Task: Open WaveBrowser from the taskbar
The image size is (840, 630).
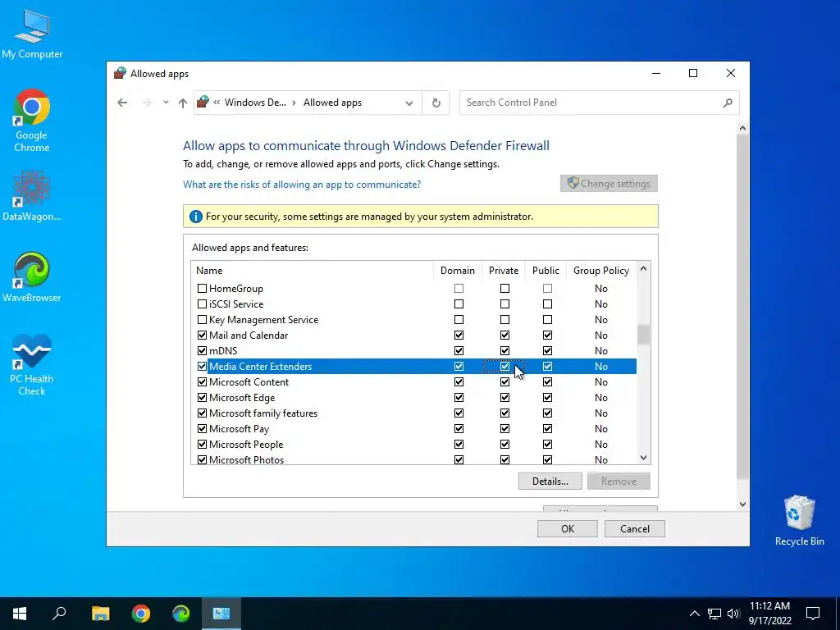Action: pyautogui.click(x=181, y=614)
